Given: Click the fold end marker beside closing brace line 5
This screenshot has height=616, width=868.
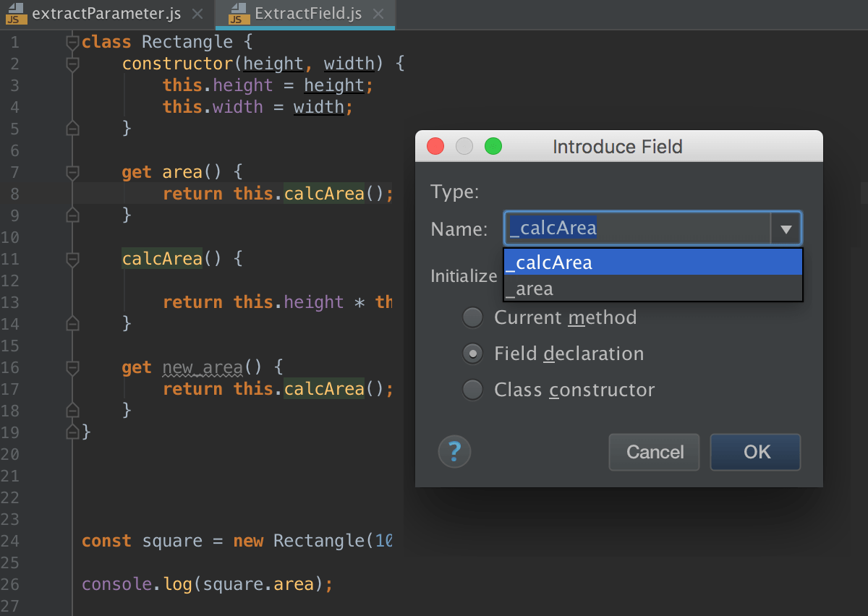Looking at the screenshot, I should (x=72, y=128).
